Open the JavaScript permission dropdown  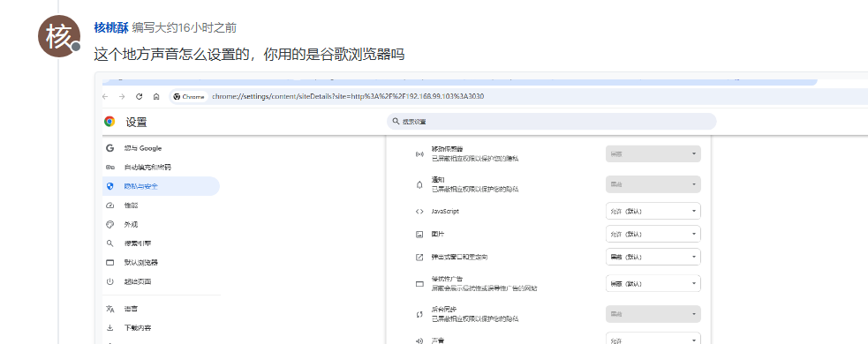pos(653,212)
